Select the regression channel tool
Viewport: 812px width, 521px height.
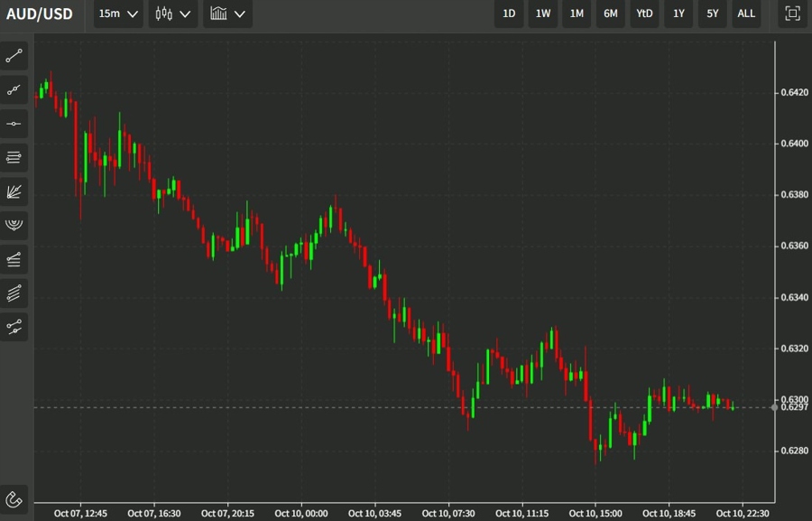pyautogui.click(x=14, y=327)
